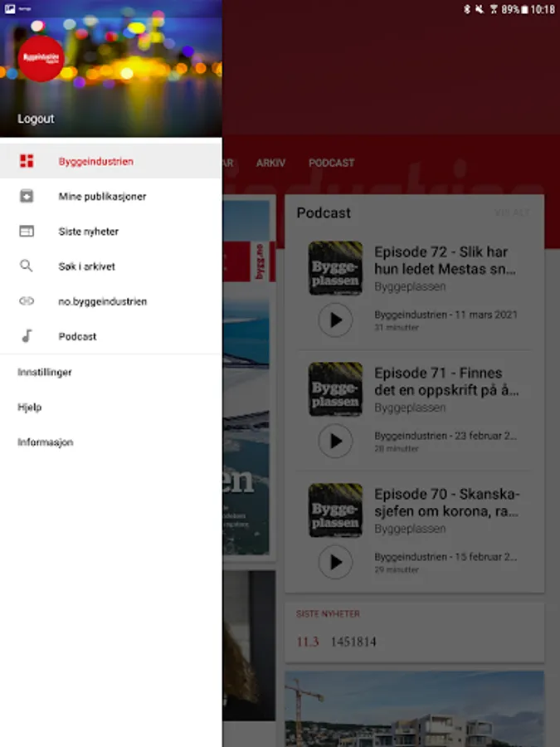Image resolution: width=560 pixels, height=747 pixels.
Task: Switch to the PODCAST tab
Action: 331,163
